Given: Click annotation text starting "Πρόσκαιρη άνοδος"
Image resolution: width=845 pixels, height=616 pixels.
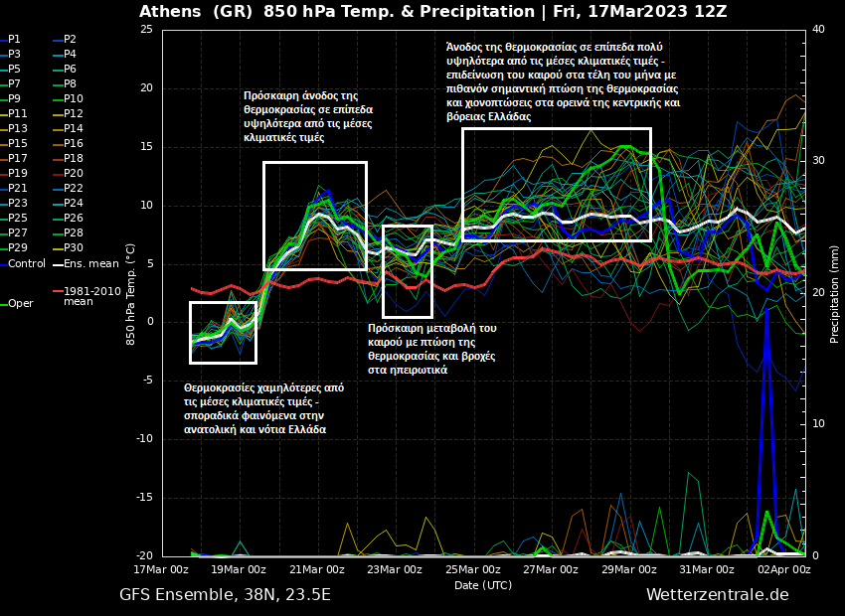Looking at the screenshot, I should (308, 117).
